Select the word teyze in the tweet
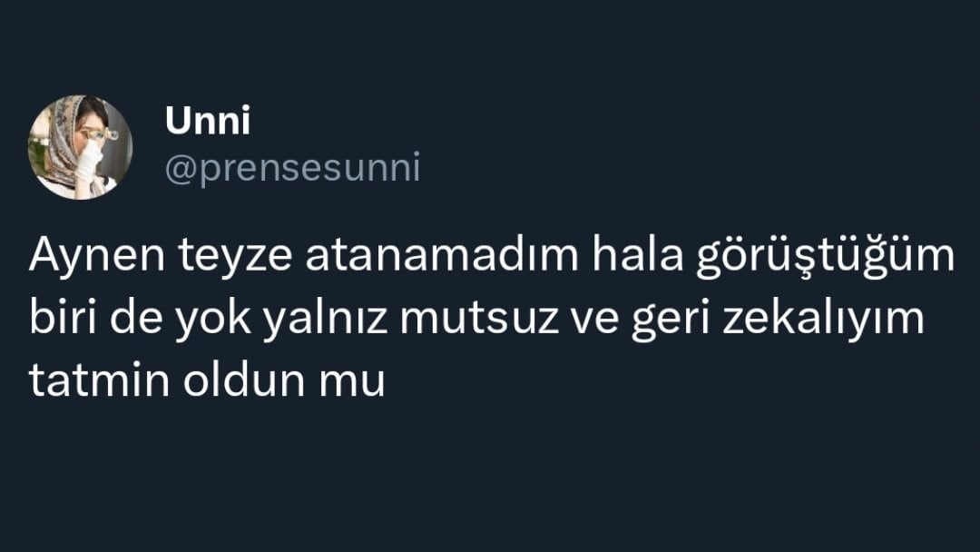The height and width of the screenshot is (552, 980). (x=235, y=257)
